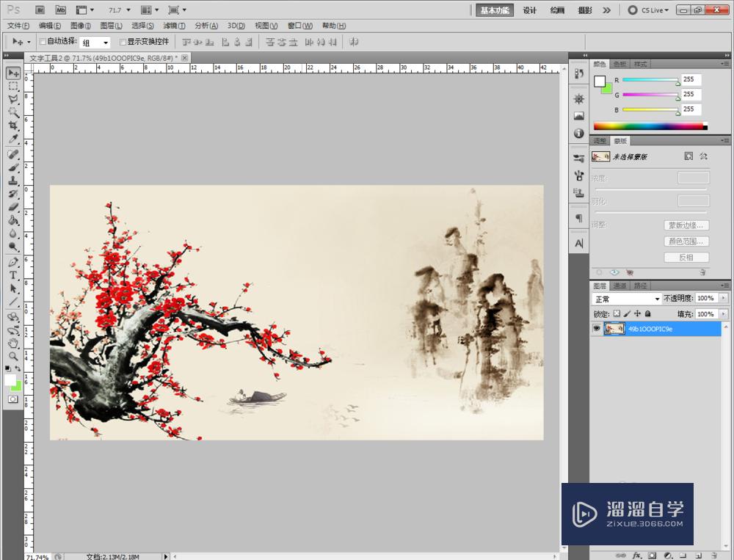734x560 pixels.
Task: Open the 滤镜(T) menu
Action: 174,26
